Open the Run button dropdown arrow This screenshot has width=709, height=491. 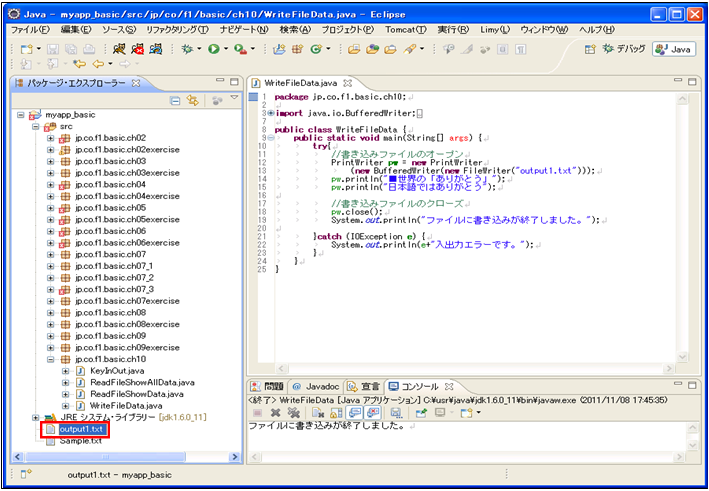(x=226, y=48)
